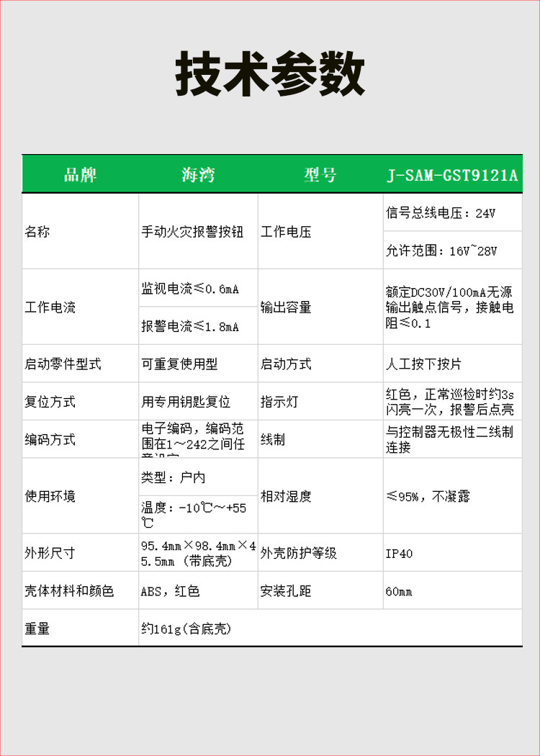540x756 pixels.
Task: Select 报警电流≤1.8mA cell
Action: [198, 326]
